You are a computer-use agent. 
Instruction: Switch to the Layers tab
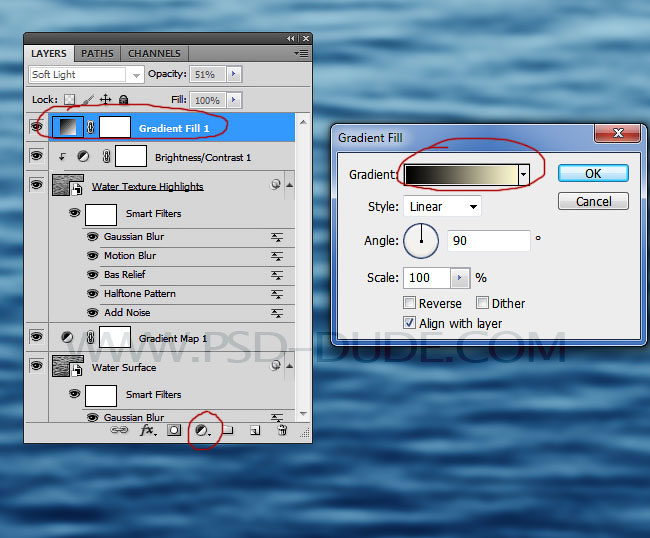pyautogui.click(x=49, y=53)
